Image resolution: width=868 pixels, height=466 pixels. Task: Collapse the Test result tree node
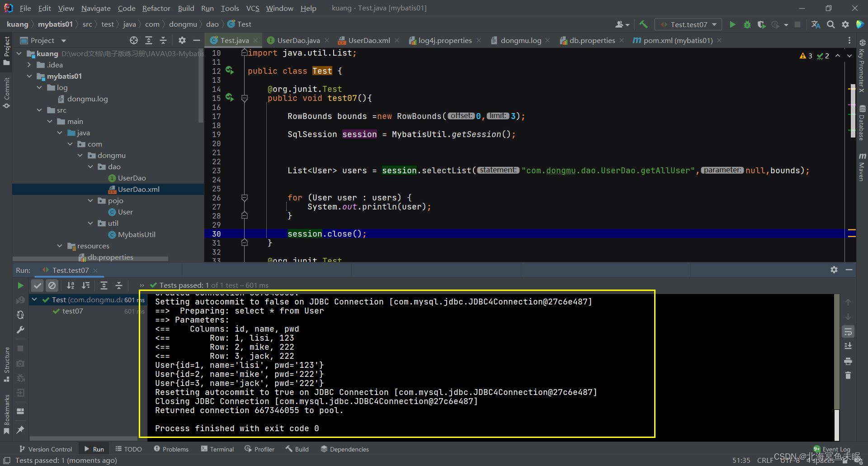34,300
